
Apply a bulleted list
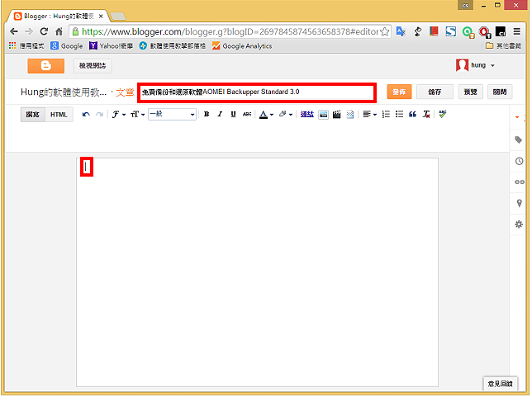click(x=399, y=115)
